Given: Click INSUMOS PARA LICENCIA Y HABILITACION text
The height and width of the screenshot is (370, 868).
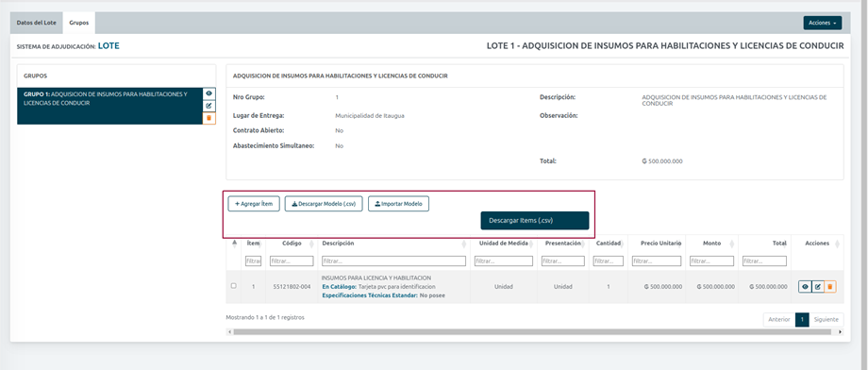Looking at the screenshot, I should tap(376, 277).
